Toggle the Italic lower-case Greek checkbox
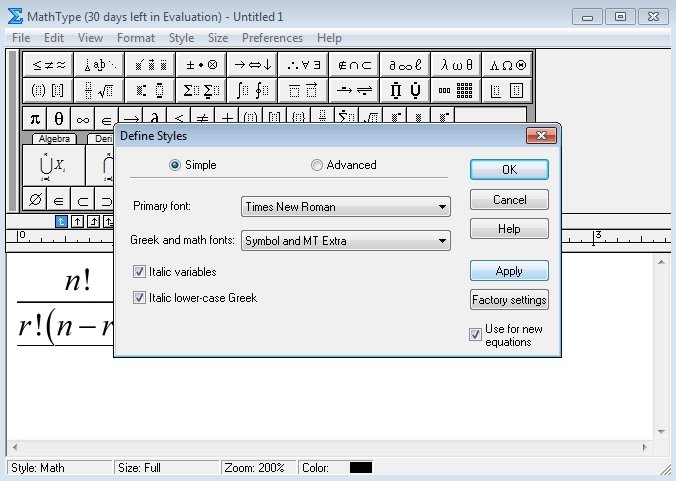The image size is (676, 481). 139,298
